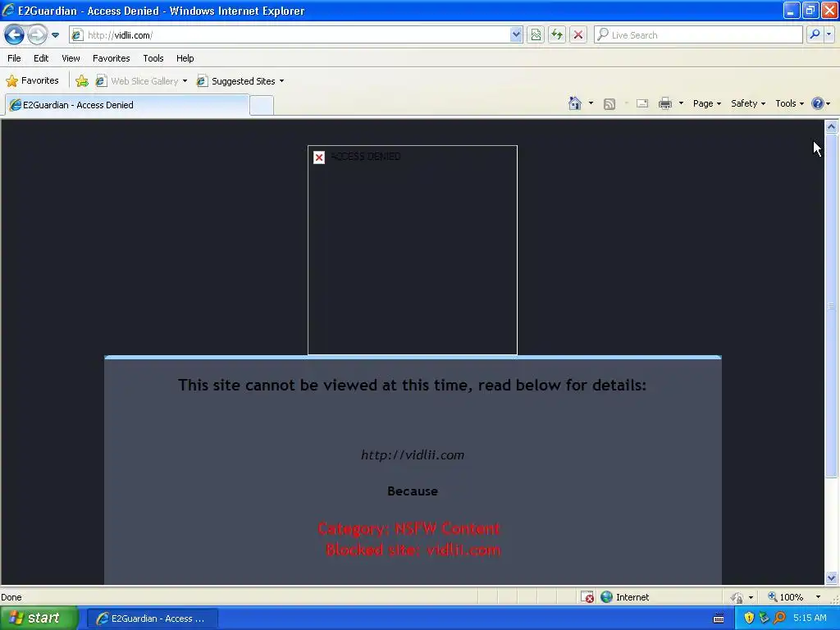
Task: Expand the zoom level dropdown arrow
Action: click(x=818, y=597)
